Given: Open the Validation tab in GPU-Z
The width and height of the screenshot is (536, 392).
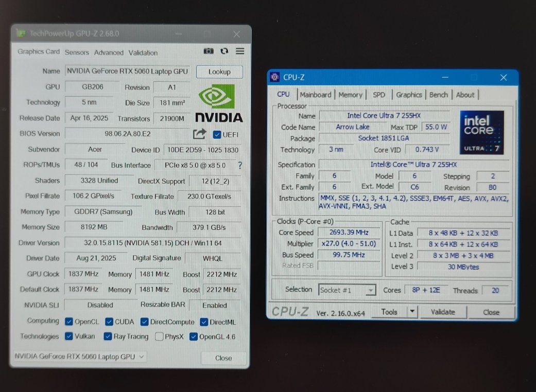Looking at the screenshot, I should click(143, 53).
